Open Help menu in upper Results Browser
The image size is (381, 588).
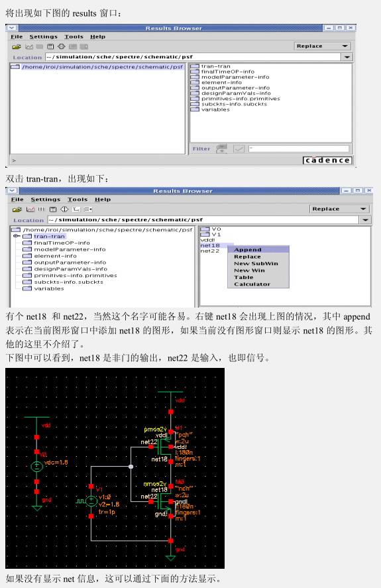point(97,36)
